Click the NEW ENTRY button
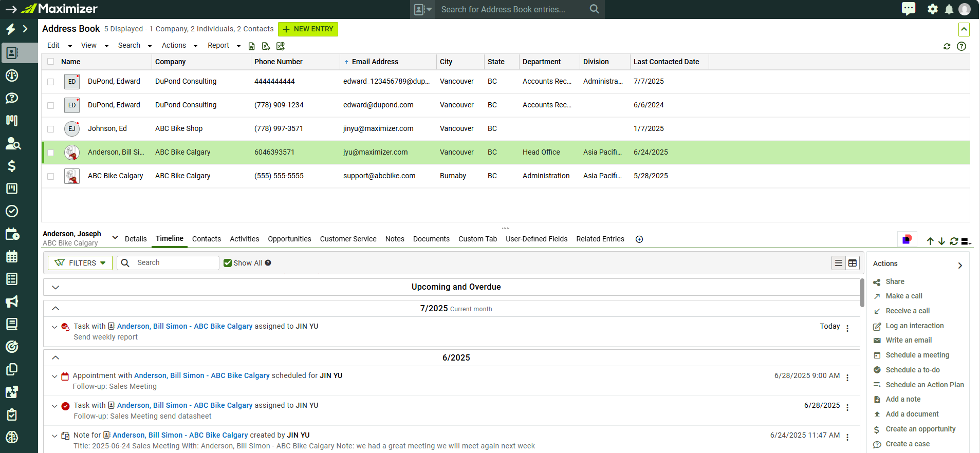 click(308, 29)
